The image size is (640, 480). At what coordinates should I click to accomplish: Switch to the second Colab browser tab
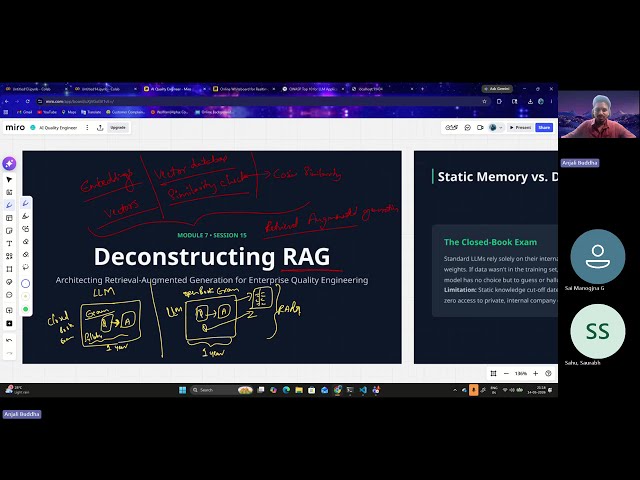click(104, 89)
